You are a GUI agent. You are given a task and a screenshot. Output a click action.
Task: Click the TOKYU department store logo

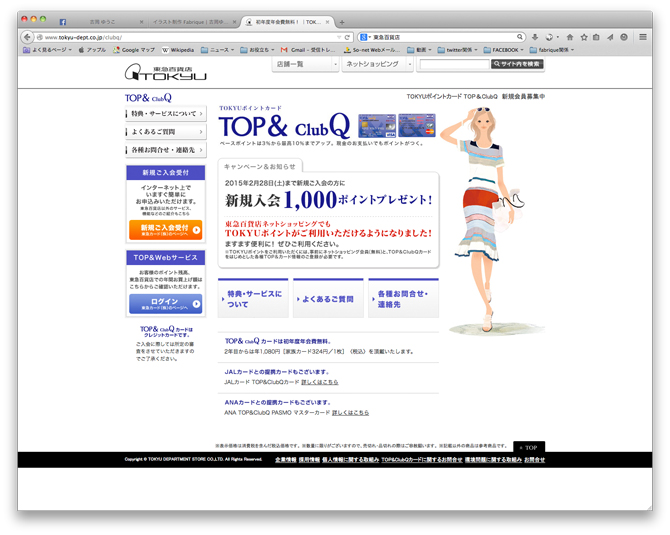165,72
